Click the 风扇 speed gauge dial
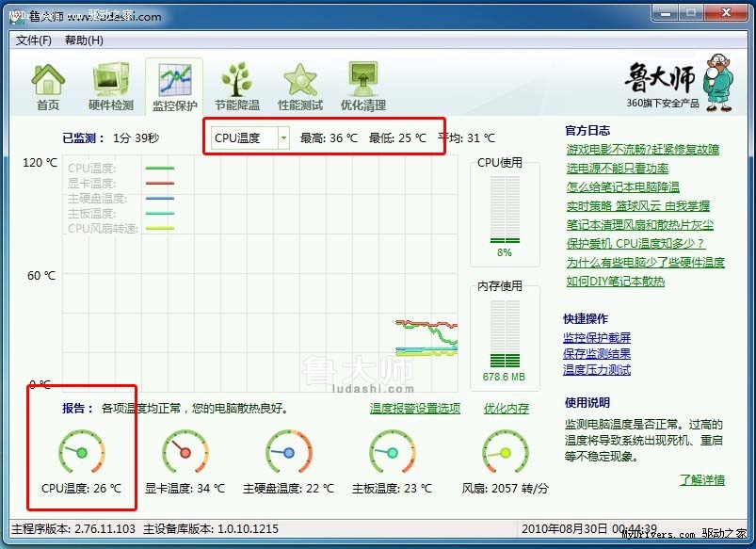 [x=505, y=452]
